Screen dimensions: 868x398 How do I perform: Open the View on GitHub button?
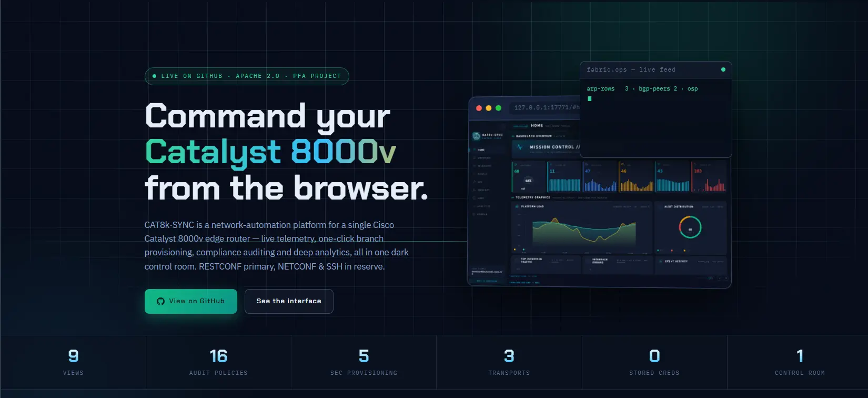(x=191, y=301)
